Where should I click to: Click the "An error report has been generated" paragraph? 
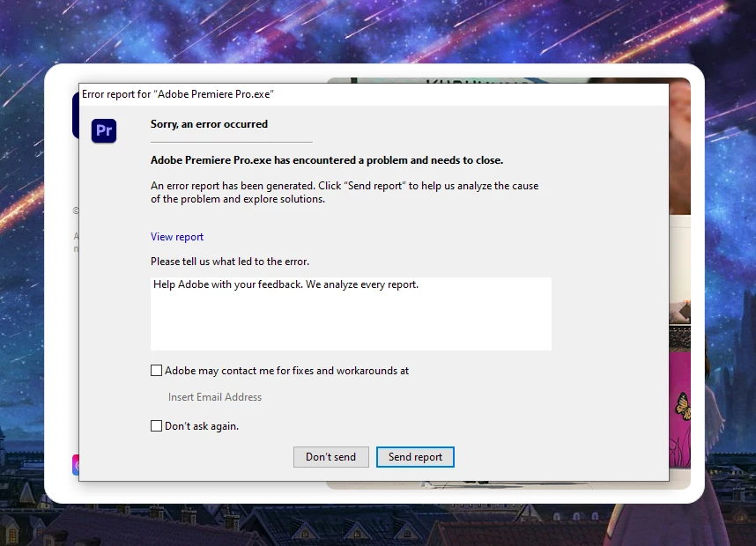345,192
